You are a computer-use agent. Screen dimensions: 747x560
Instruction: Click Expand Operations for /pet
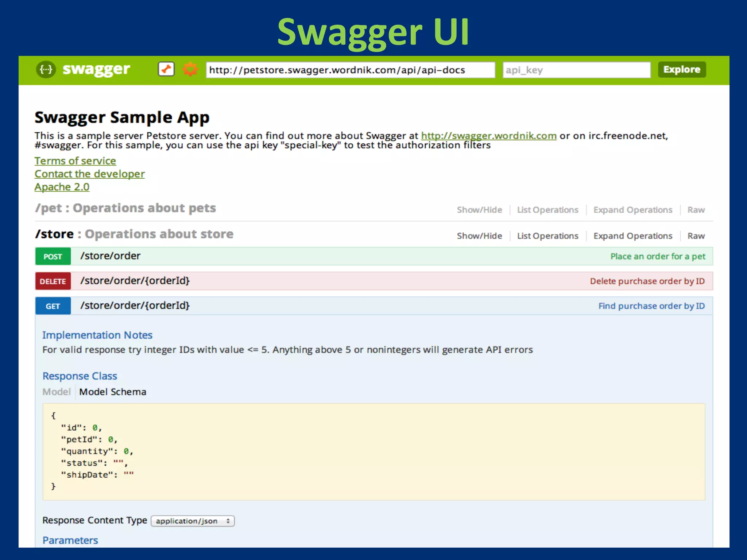(632, 210)
